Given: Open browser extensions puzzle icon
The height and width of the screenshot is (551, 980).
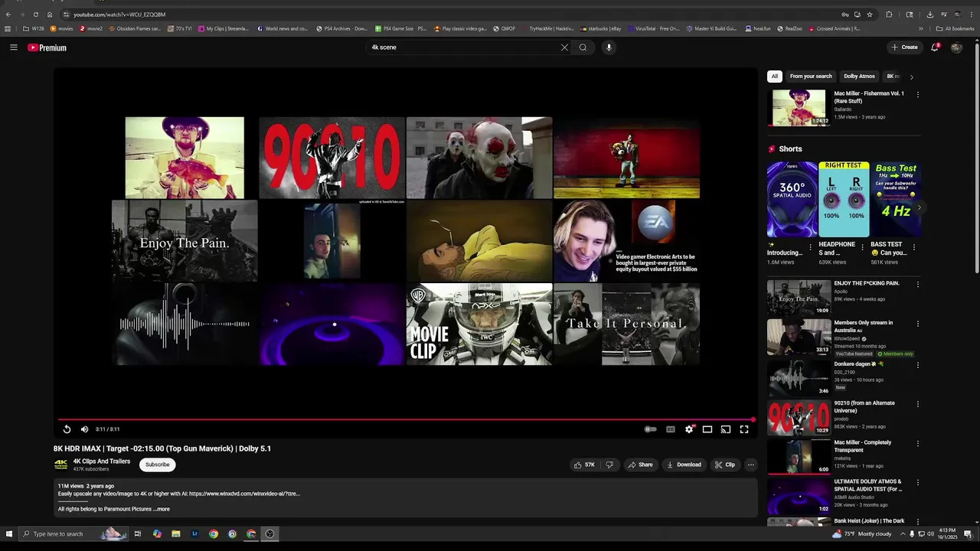Looking at the screenshot, I should (889, 15).
